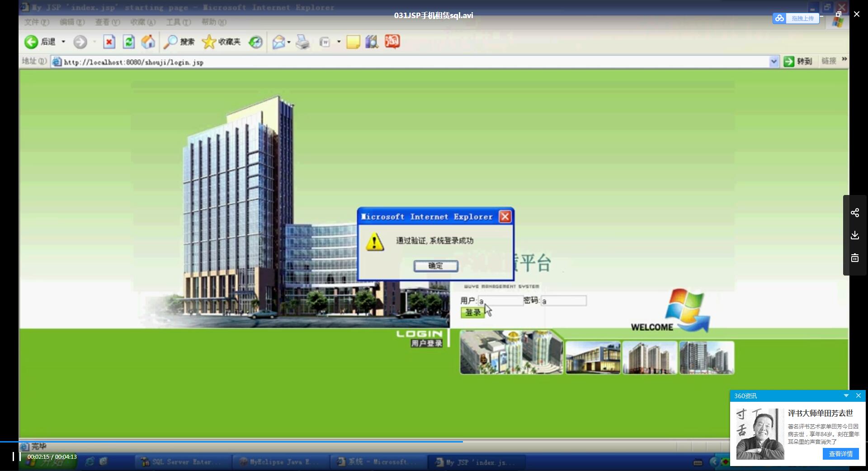Switch to SQL Server Enterprise taskbar item

[x=183, y=462]
